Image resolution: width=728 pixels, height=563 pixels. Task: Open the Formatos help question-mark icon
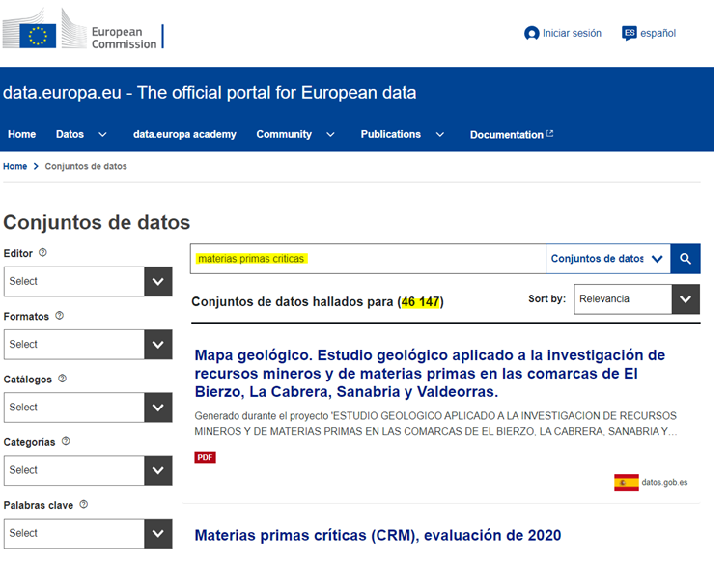(60, 316)
